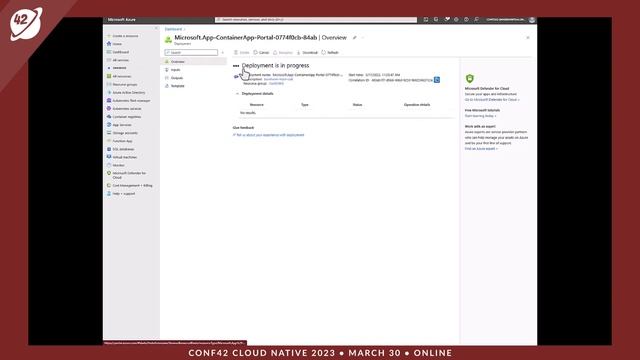
Task: Copy the Correlation ID with copy icon
Action: (437, 80)
